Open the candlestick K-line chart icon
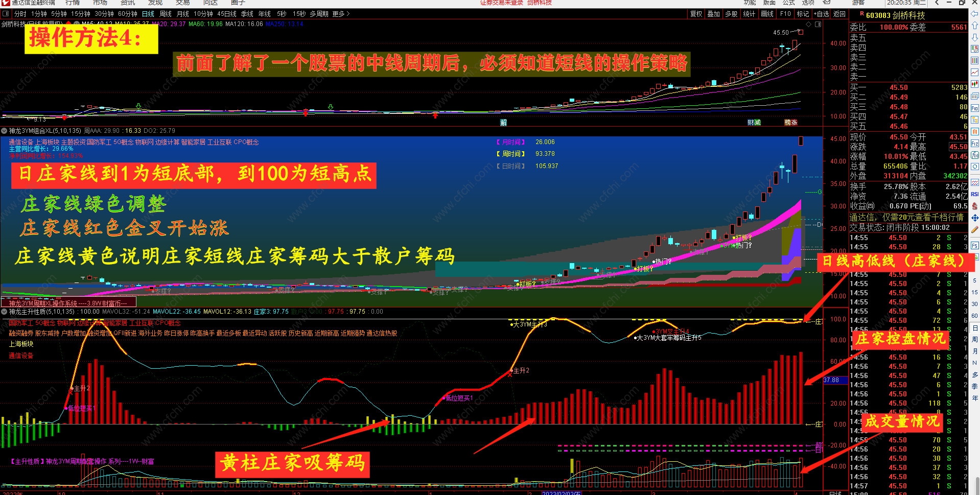The width and height of the screenshot is (980, 495). click(x=975, y=84)
